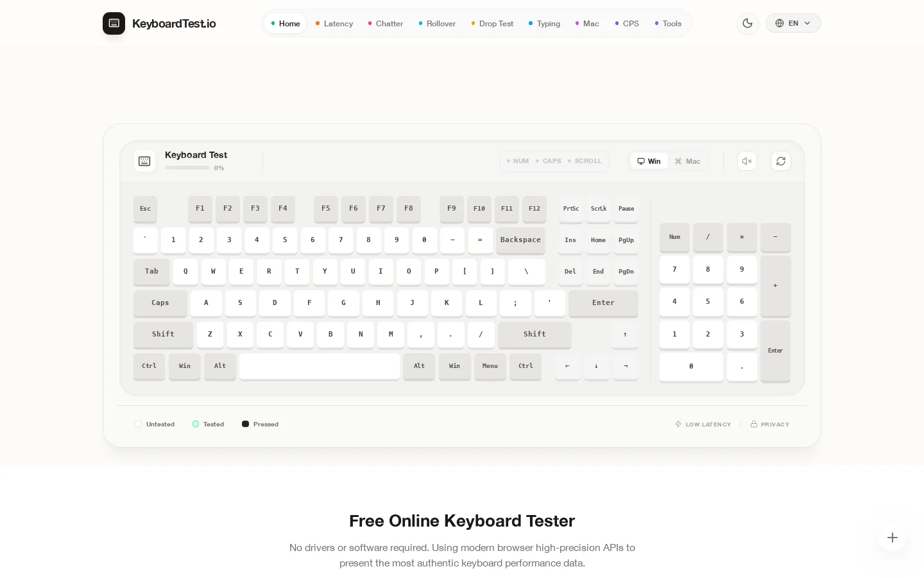924x578 pixels.
Task: Open the Latency tab
Action: tap(334, 24)
